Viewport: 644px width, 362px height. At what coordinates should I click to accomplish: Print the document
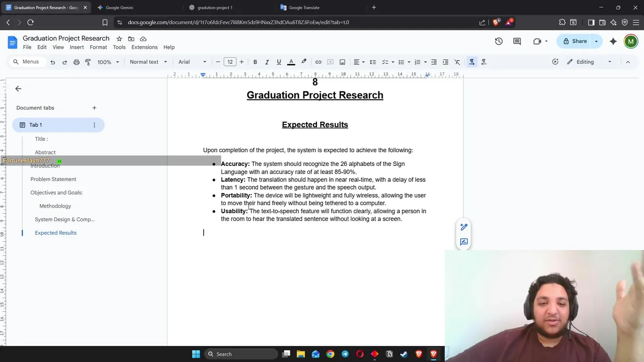pos(76,62)
